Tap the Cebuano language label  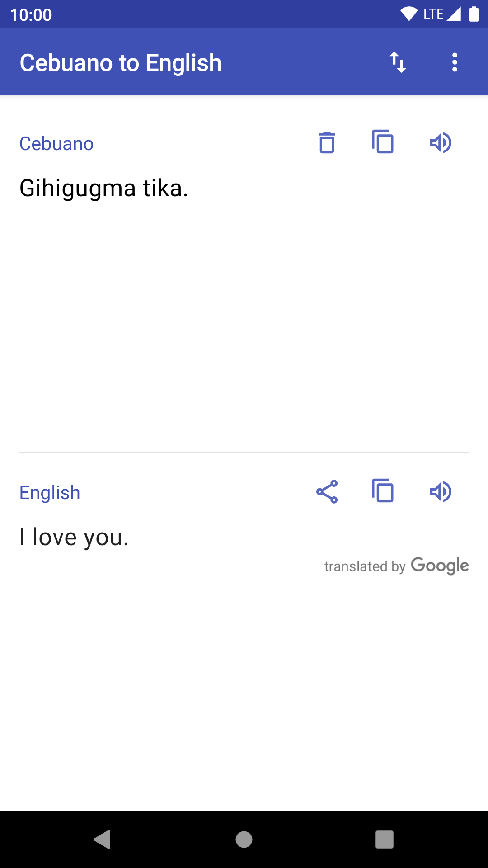(x=56, y=144)
